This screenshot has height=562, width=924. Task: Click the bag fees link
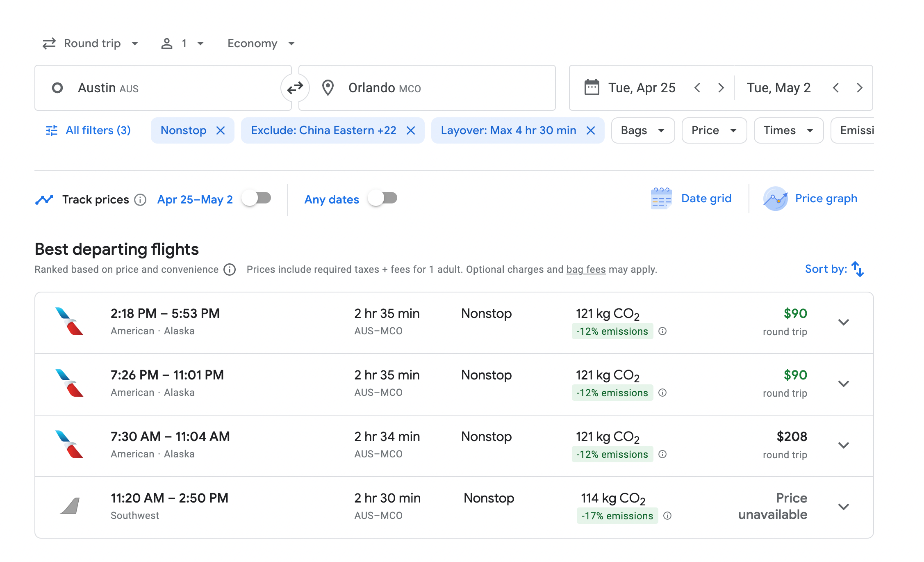(x=586, y=270)
